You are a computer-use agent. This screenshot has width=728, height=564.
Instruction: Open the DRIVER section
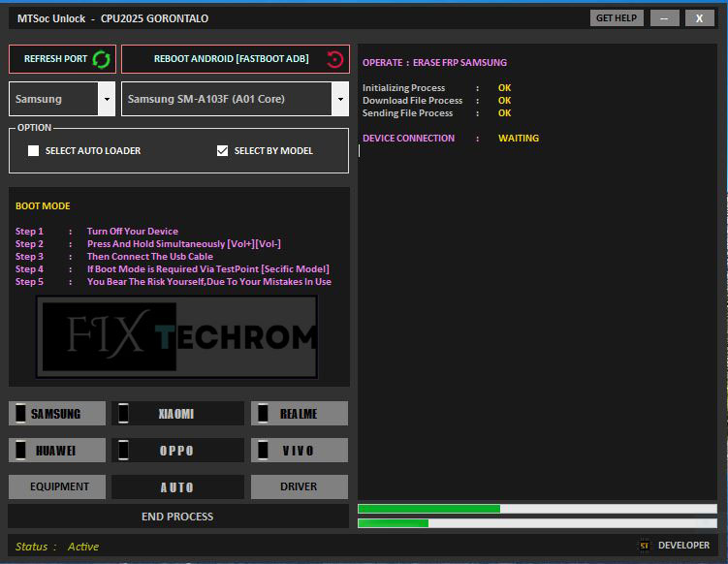pos(300,486)
